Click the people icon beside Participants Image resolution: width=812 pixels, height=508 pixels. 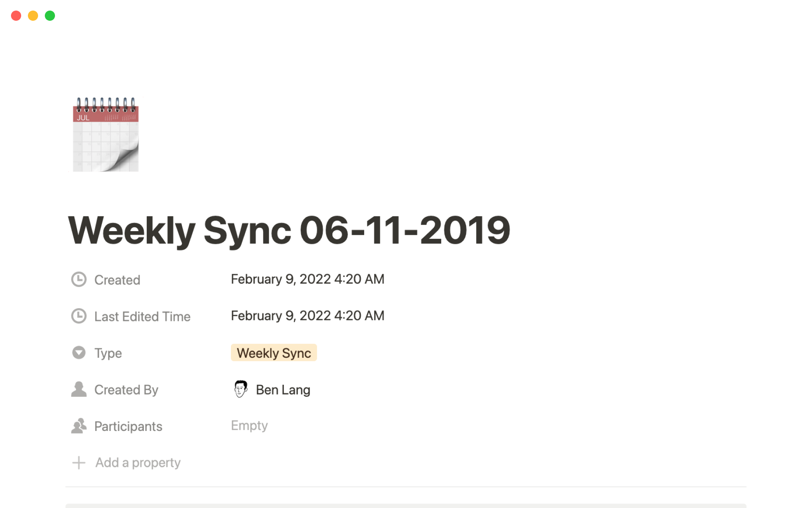click(79, 426)
